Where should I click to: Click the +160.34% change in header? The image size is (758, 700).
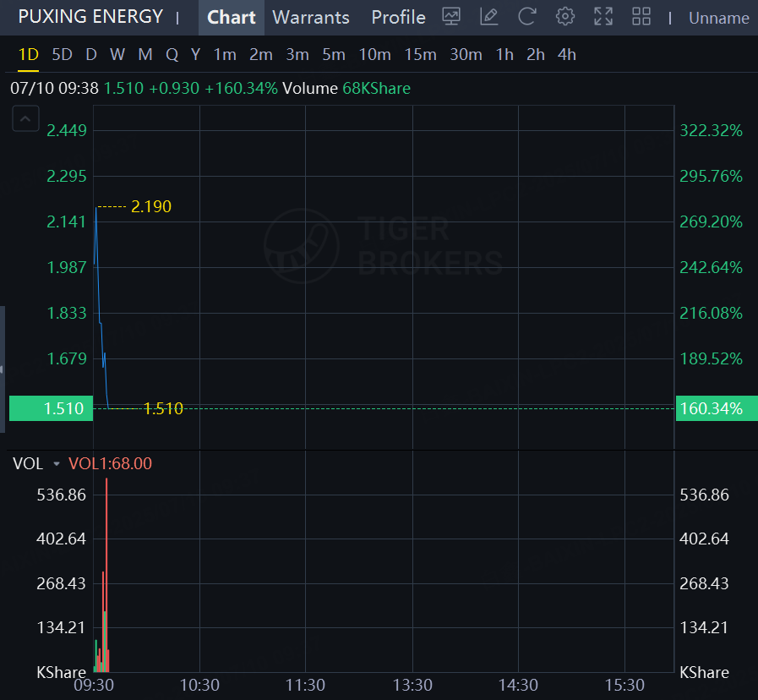pos(241,89)
